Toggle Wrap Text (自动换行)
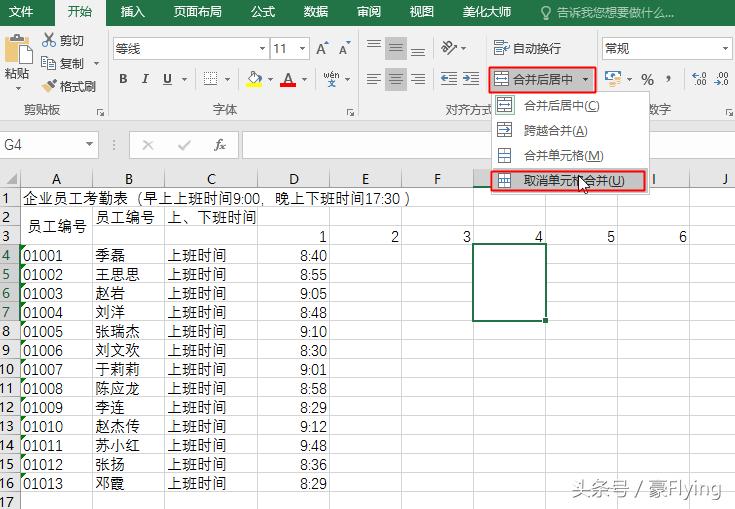 tap(527, 48)
